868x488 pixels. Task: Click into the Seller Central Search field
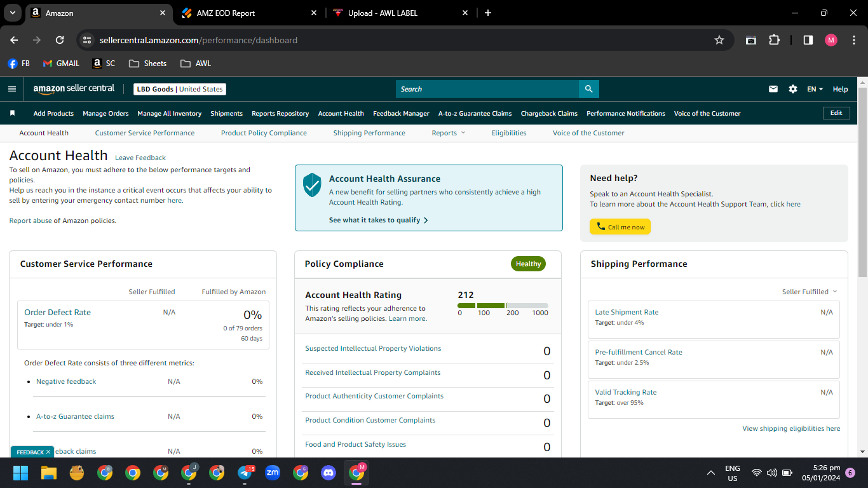coord(487,89)
